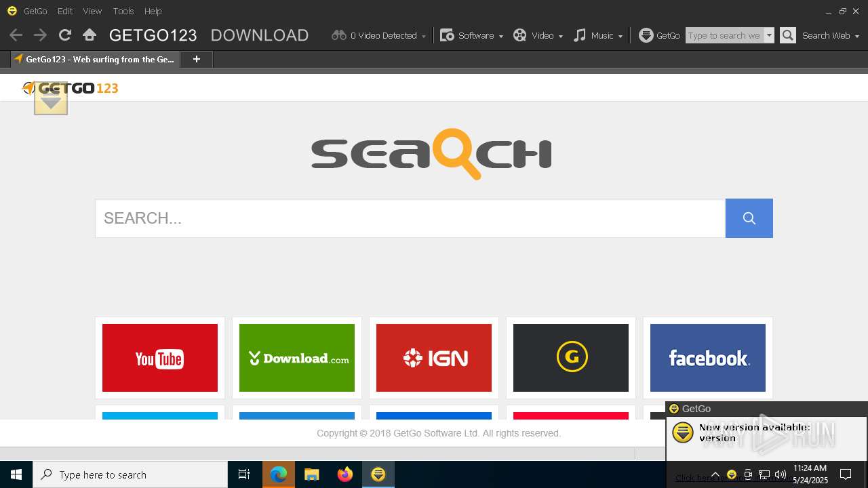Click the Music note icon

[580, 35]
